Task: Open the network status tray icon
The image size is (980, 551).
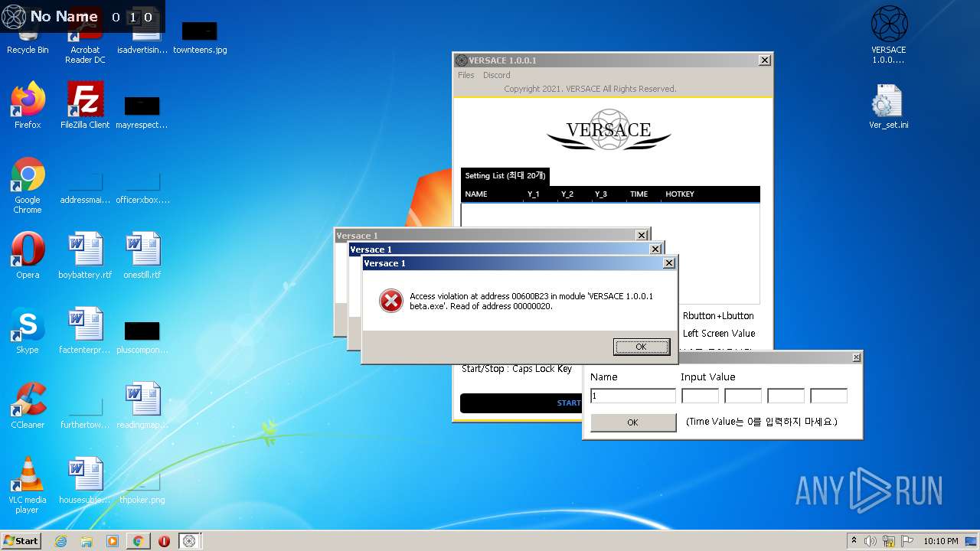Action: 889,541
